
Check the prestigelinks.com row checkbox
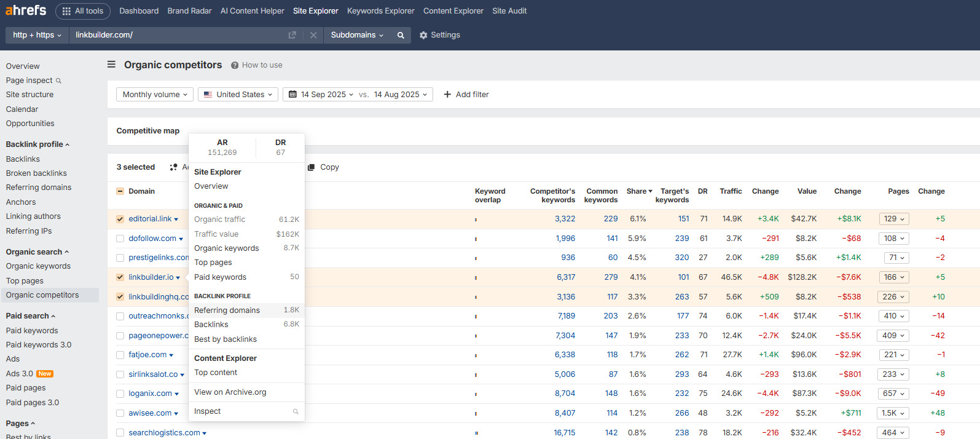click(x=120, y=258)
